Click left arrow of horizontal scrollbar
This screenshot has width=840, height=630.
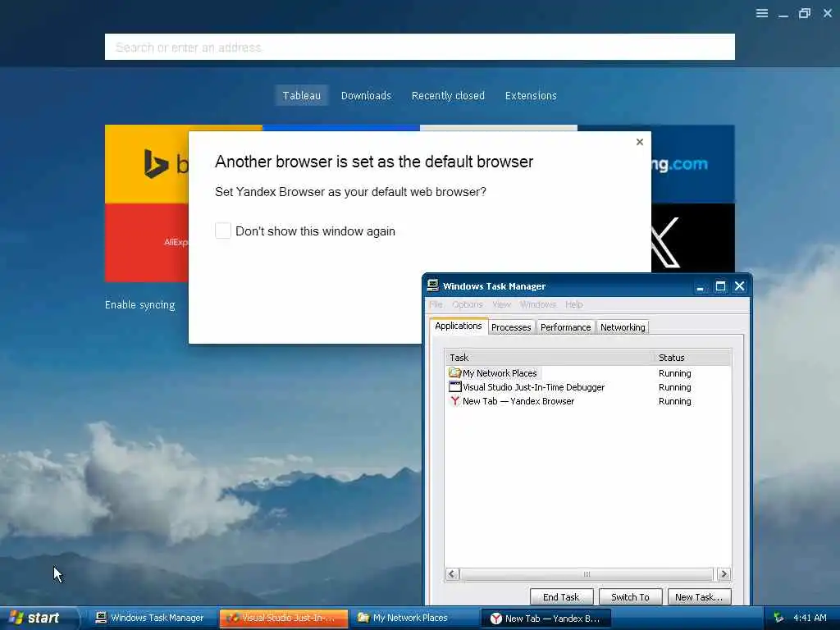[452, 573]
